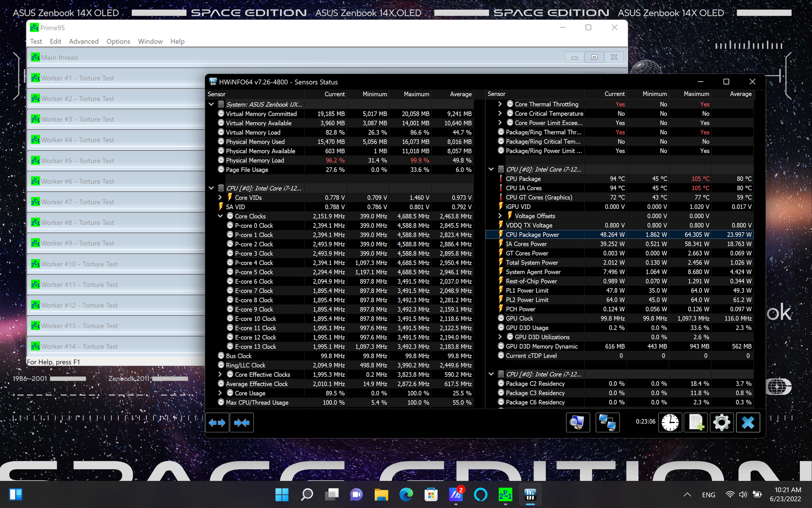Select the CPU Package Power row
Screen dimensions: 812x508
(532, 234)
